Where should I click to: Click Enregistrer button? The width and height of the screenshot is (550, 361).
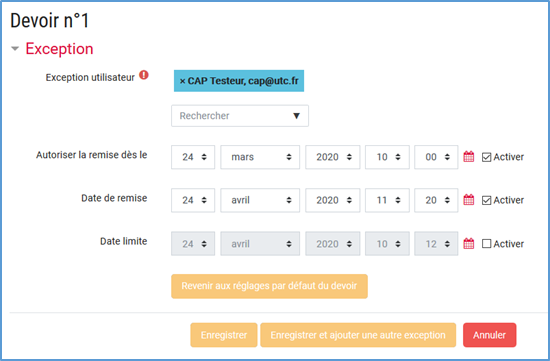224,335
